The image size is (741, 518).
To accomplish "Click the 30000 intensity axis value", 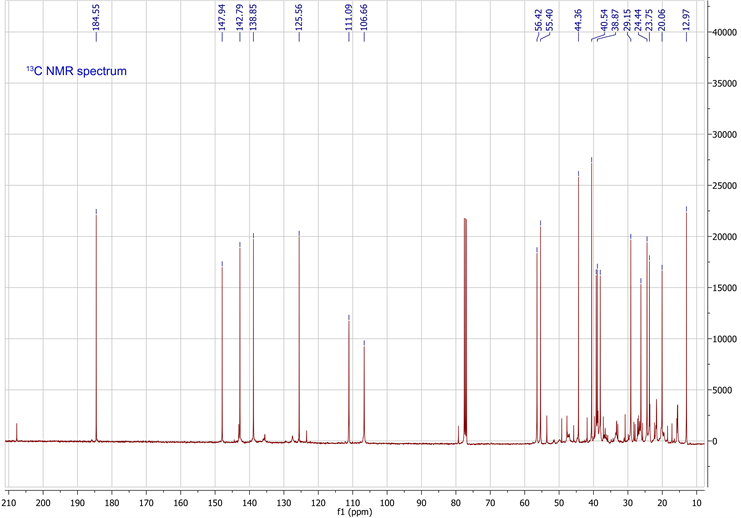I will 724,134.
